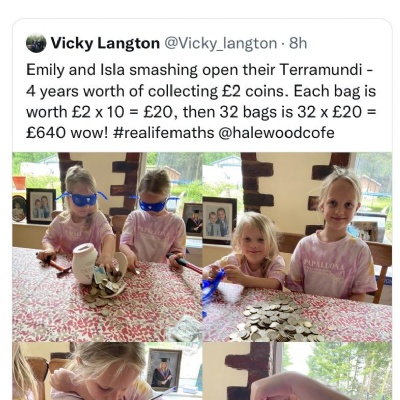Open the #realifemaths hashtag
Image resolution: width=400 pixels, height=400 pixels.
click(164, 133)
